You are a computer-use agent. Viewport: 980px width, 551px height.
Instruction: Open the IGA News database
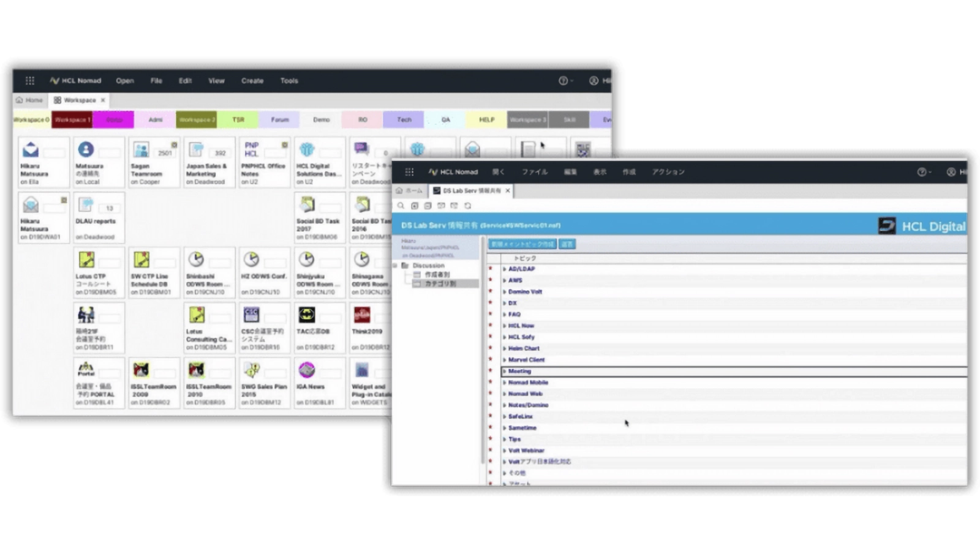click(x=319, y=383)
